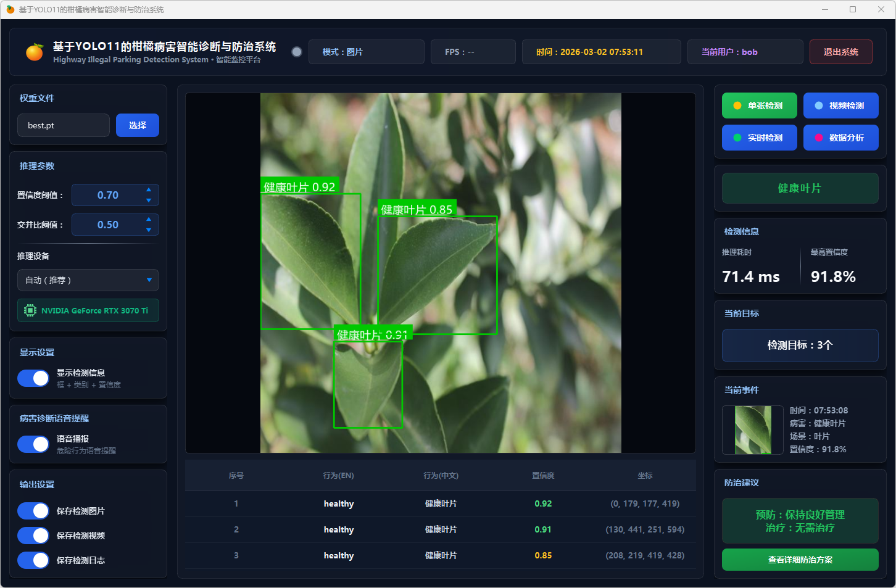Viewport: 896px width, 588px height.
Task: Open data analysis view (数据分析)
Action: coord(840,138)
